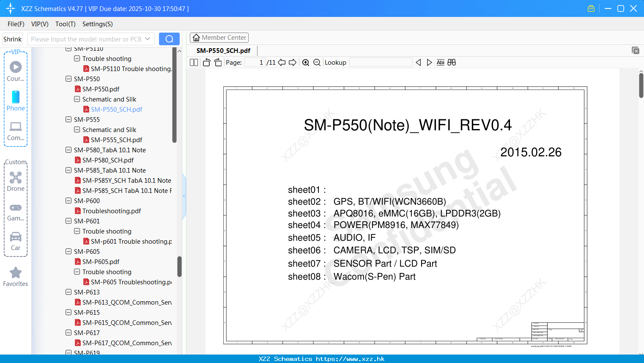Click the yellow briefcase icon in title bar
This screenshot has width=644, height=363.
click(x=591, y=8)
